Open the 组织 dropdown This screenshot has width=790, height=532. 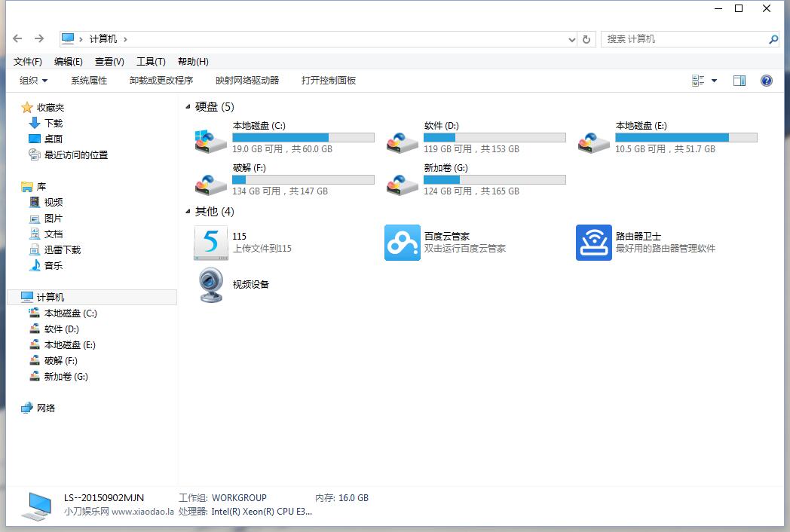[33, 81]
